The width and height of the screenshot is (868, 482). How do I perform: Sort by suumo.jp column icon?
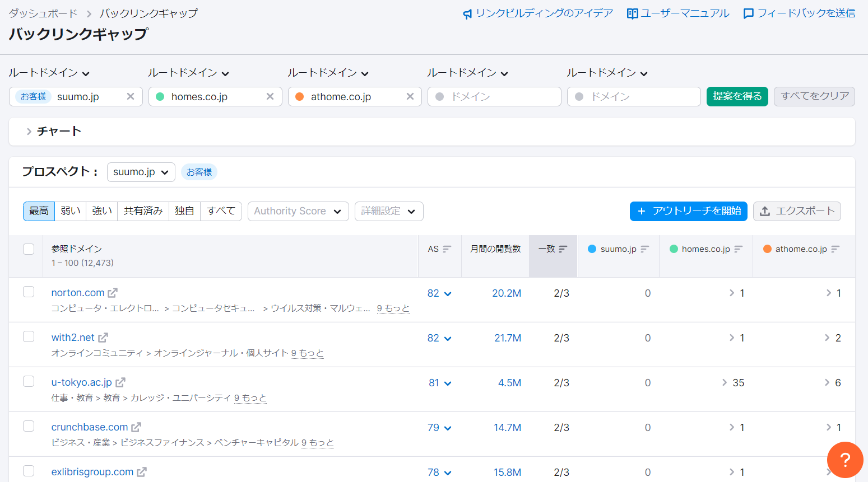[645, 249]
